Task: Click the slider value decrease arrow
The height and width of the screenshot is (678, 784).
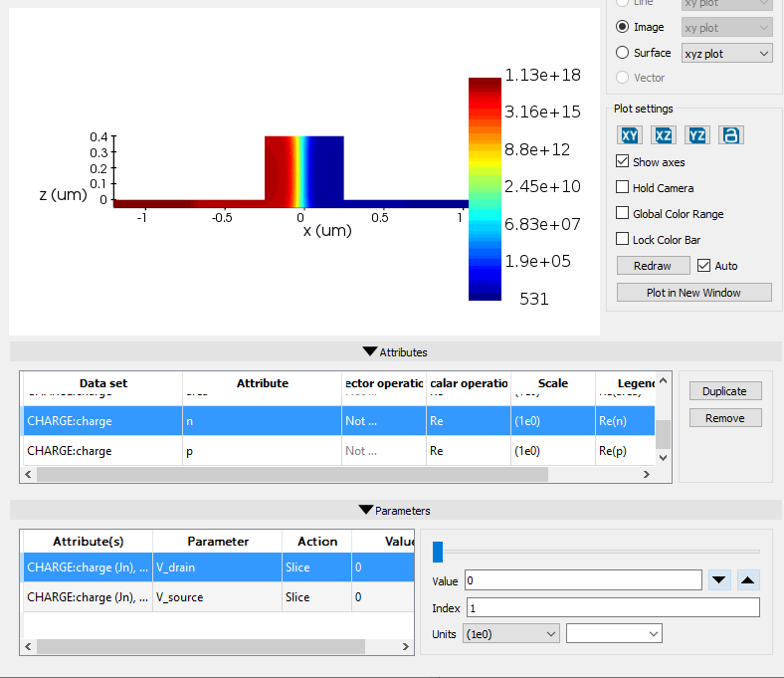Action: (x=719, y=579)
